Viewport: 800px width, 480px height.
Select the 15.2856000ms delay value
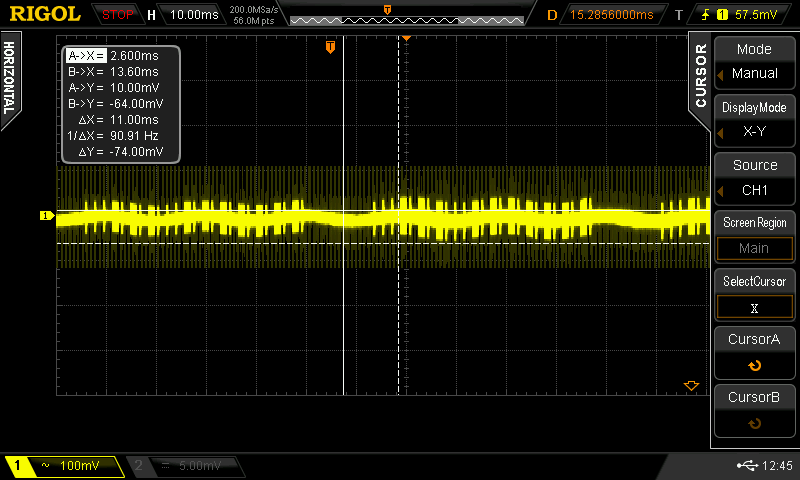611,15
